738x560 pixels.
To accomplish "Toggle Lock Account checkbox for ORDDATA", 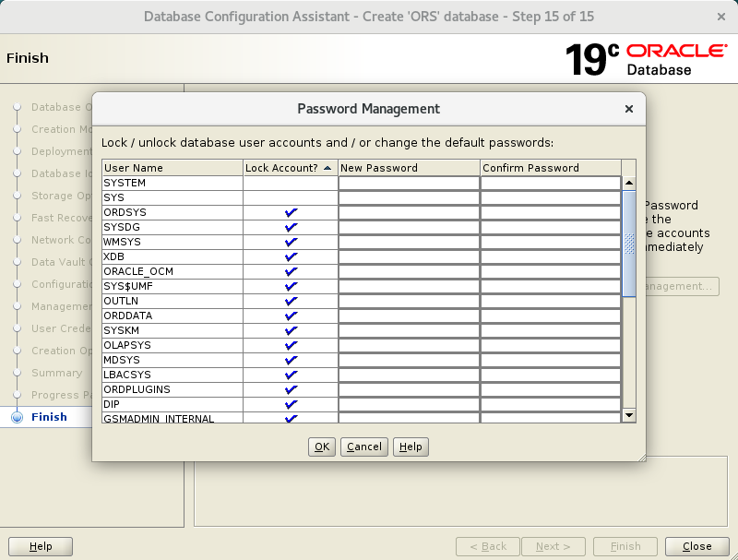I will tap(291, 316).
